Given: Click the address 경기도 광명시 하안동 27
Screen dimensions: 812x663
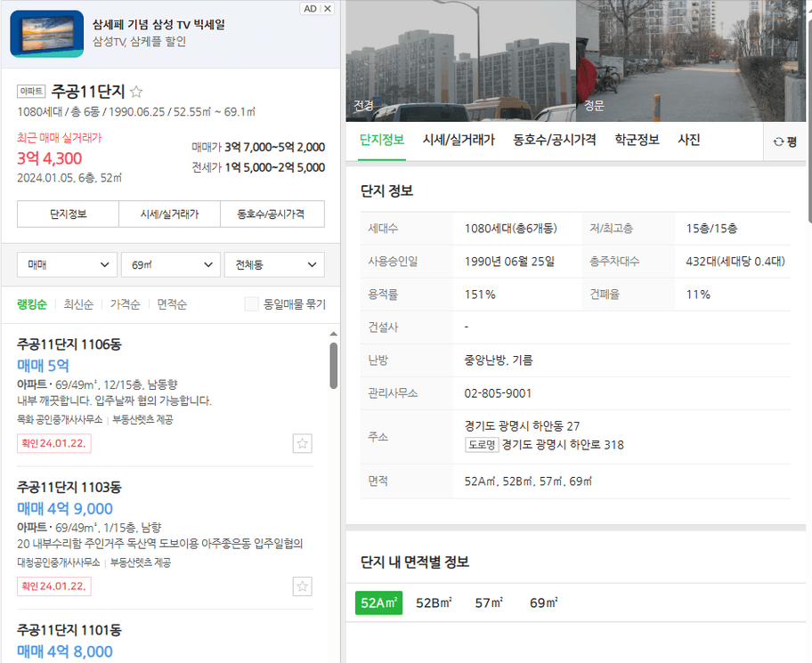Looking at the screenshot, I should pyautogui.click(x=522, y=426).
